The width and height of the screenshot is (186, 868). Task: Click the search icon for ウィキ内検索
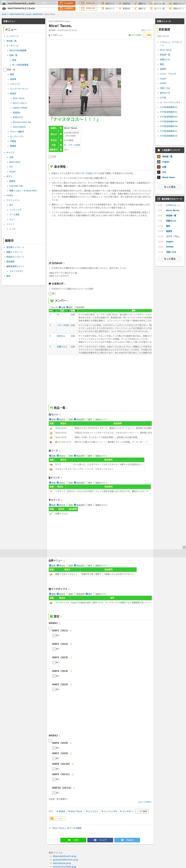(x=50, y=828)
